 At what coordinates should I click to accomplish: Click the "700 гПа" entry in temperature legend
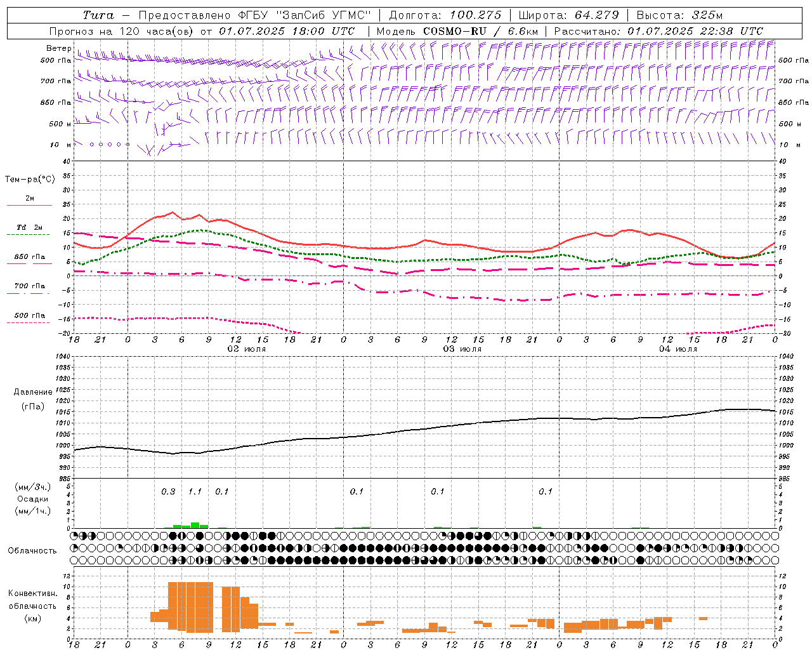click(30, 286)
